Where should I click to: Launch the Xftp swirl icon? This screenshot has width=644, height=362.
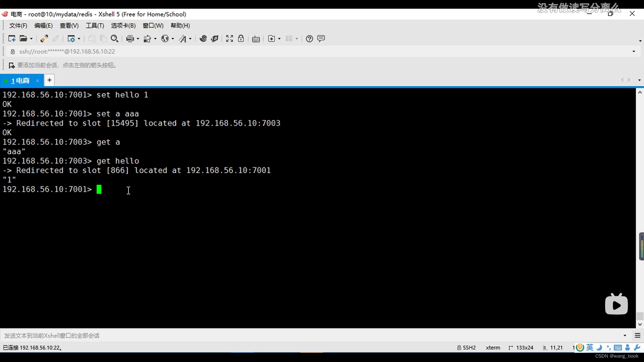[203, 39]
